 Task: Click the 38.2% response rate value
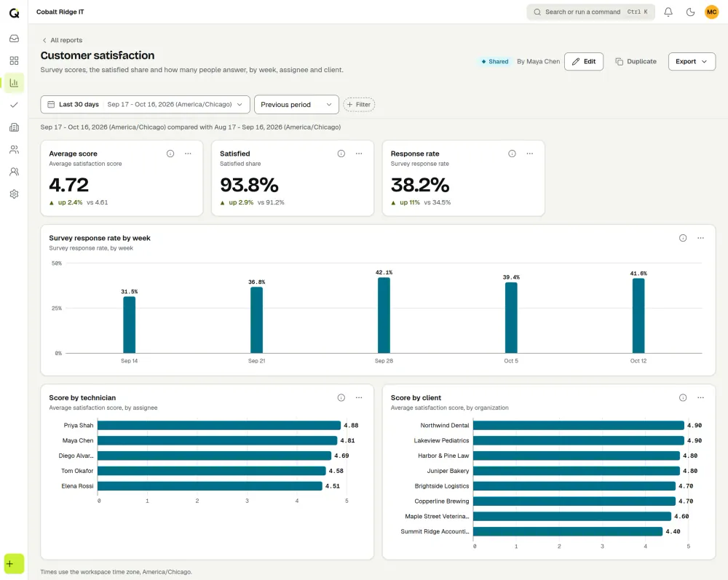420,185
